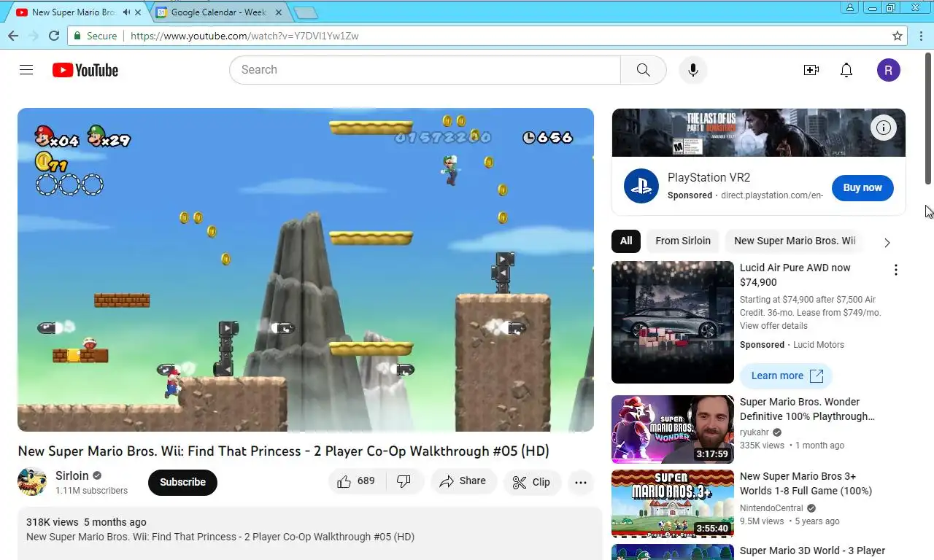Viewport: 934px width, 560px height.
Task: Open options menu for Lucid Air ad
Action: pyautogui.click(x=896, y=270)
